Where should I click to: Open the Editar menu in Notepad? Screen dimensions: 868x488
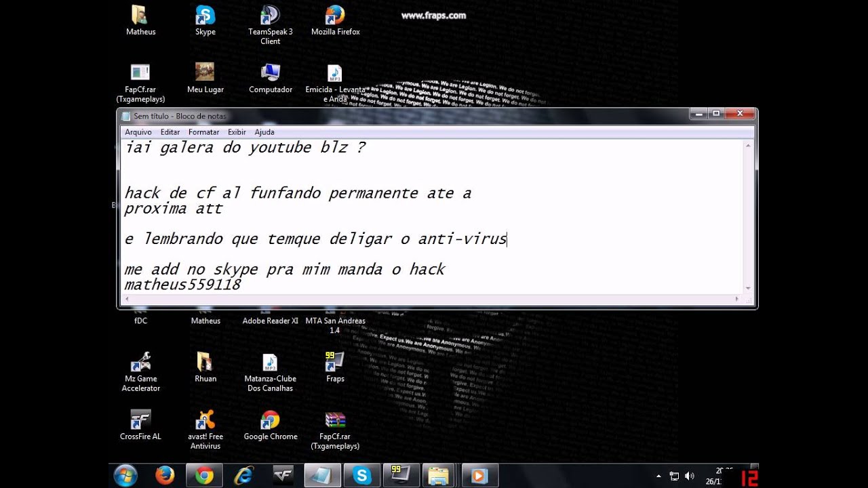pos(170,132)
